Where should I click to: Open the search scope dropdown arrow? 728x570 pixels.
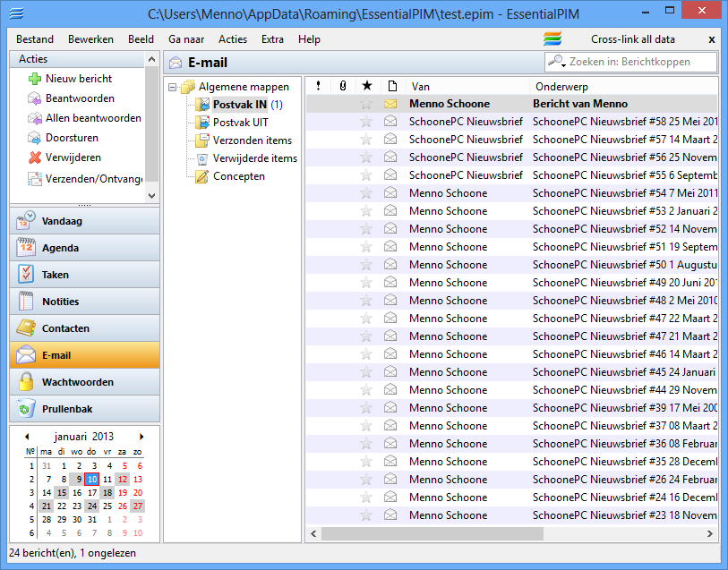coord(563,65)
